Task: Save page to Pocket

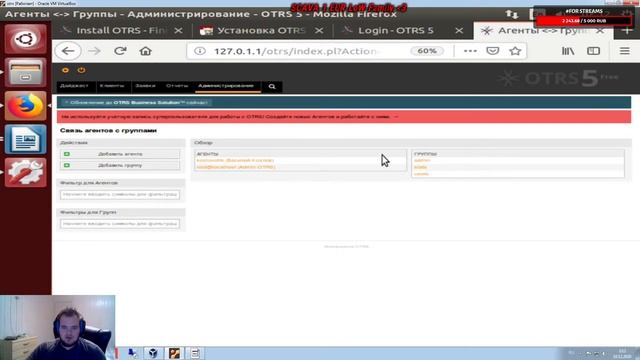Action: 493,51
